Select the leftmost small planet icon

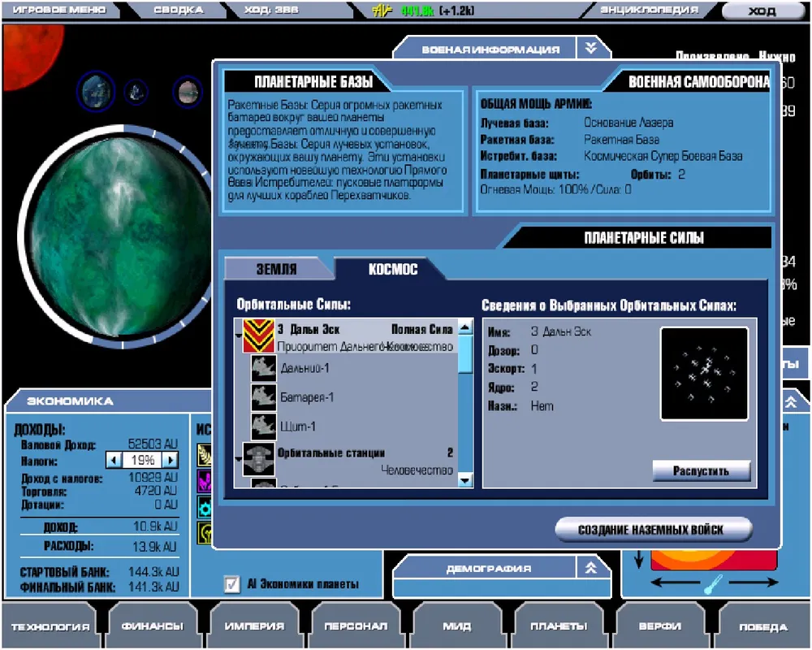[95, 90]
